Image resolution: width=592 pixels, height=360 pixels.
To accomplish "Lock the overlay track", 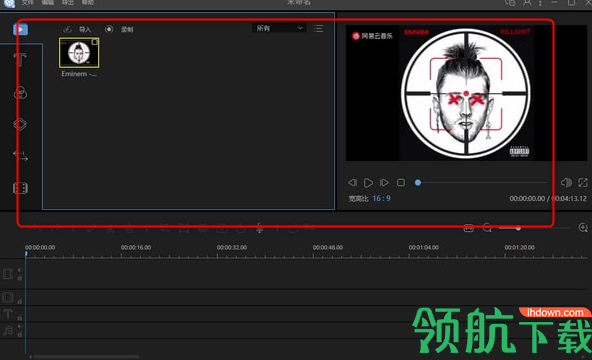I will point(20,302).
